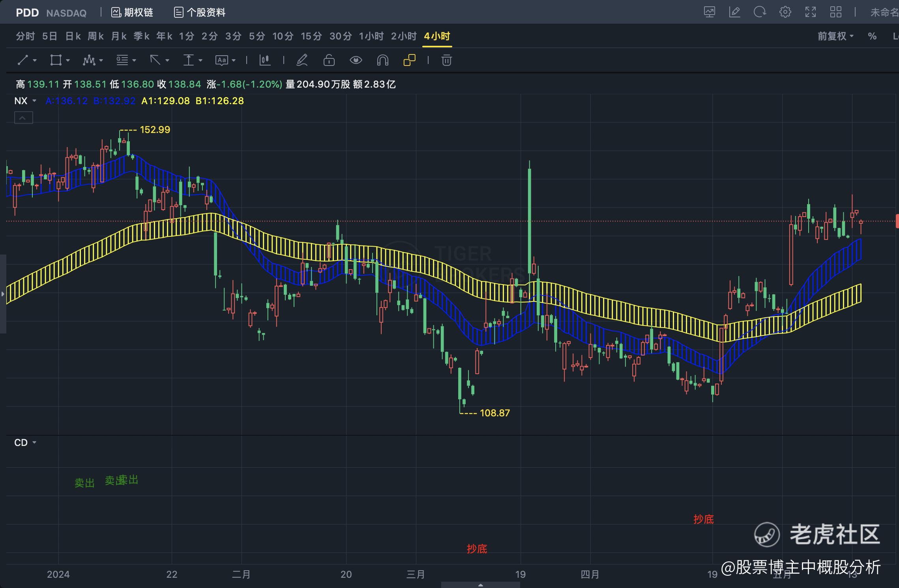Toggle the lock drawings icon
The width and height of the screenshot is (899, 588).
[329, 60]
